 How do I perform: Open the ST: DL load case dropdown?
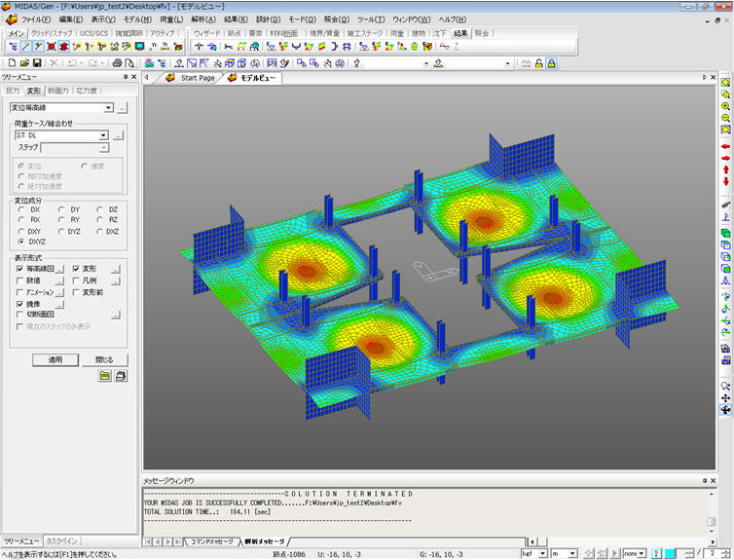click(x=103, y=135)
